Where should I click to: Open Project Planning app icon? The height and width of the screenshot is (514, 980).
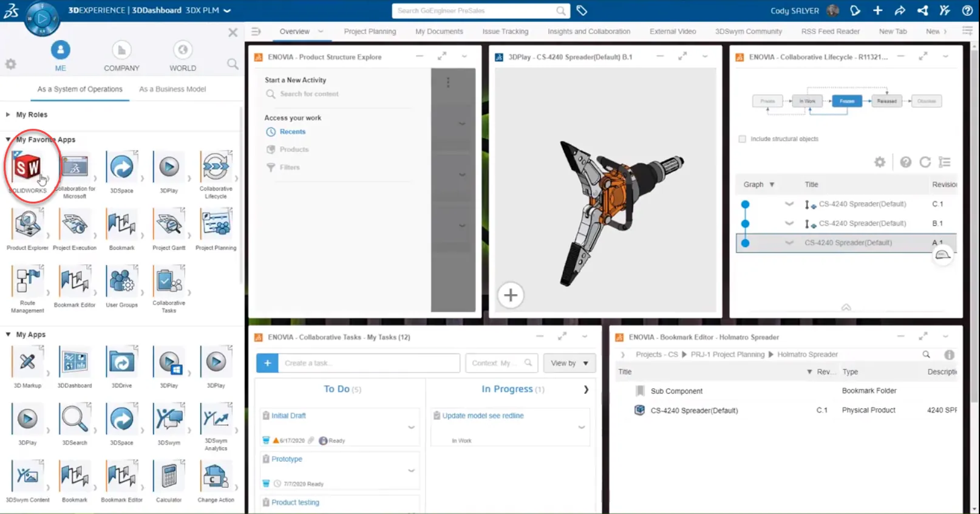(x=216, y=224)
